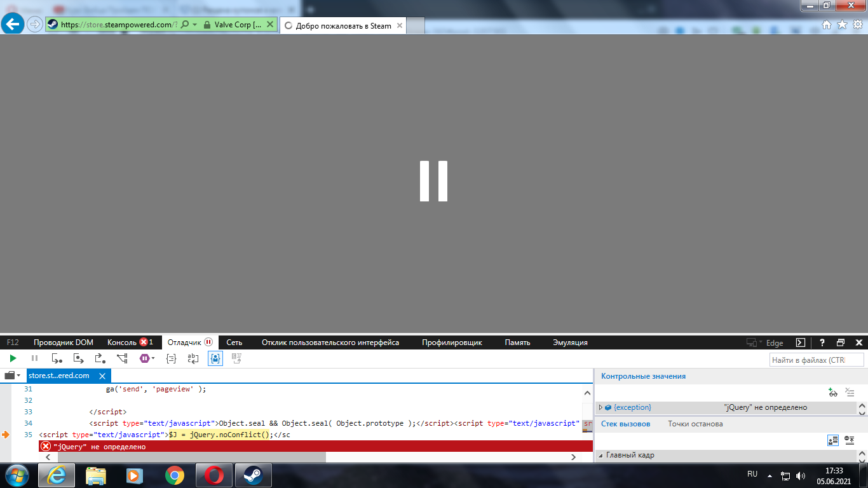Collapse the Главный кадр call stack group
Viewport: 868px width, 488px height.
click(x=601, y=456)
